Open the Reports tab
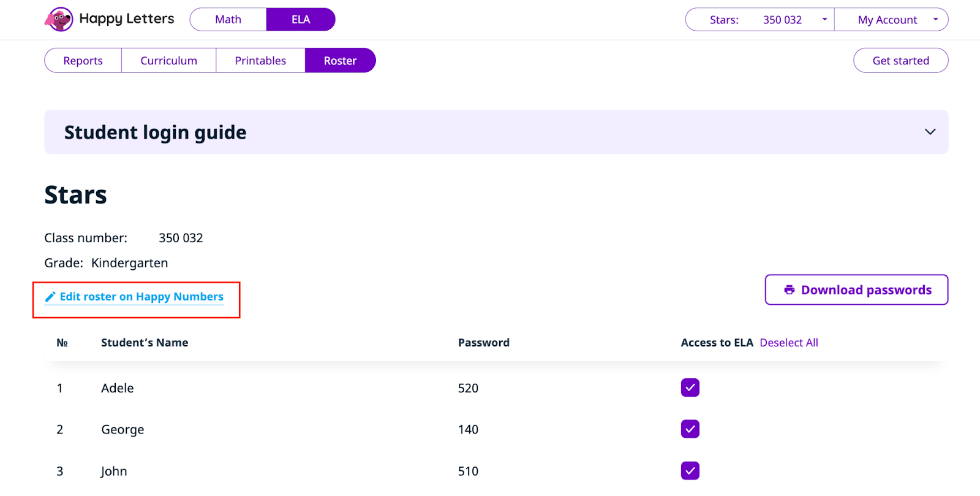The height and width of the screenshot is (496, 980). pyautogui.click(x=83, y=61)
